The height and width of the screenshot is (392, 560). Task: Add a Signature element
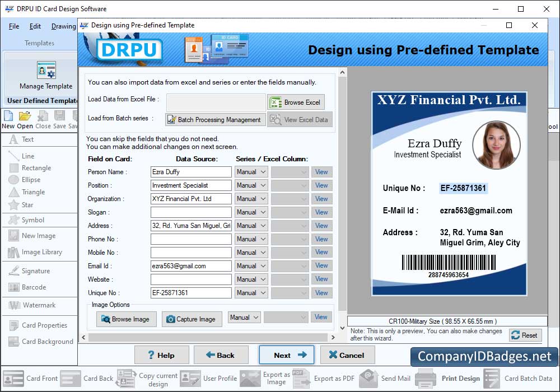[29, 271]
